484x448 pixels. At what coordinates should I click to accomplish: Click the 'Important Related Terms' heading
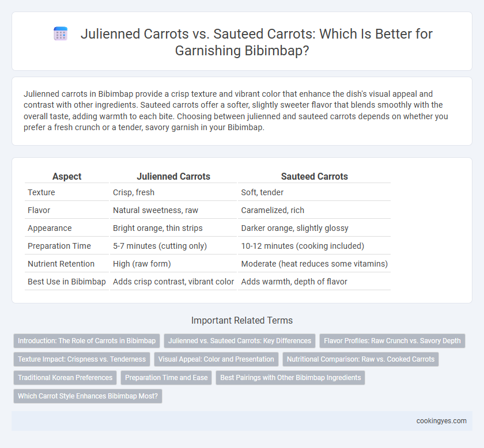(x=242, y=321)
